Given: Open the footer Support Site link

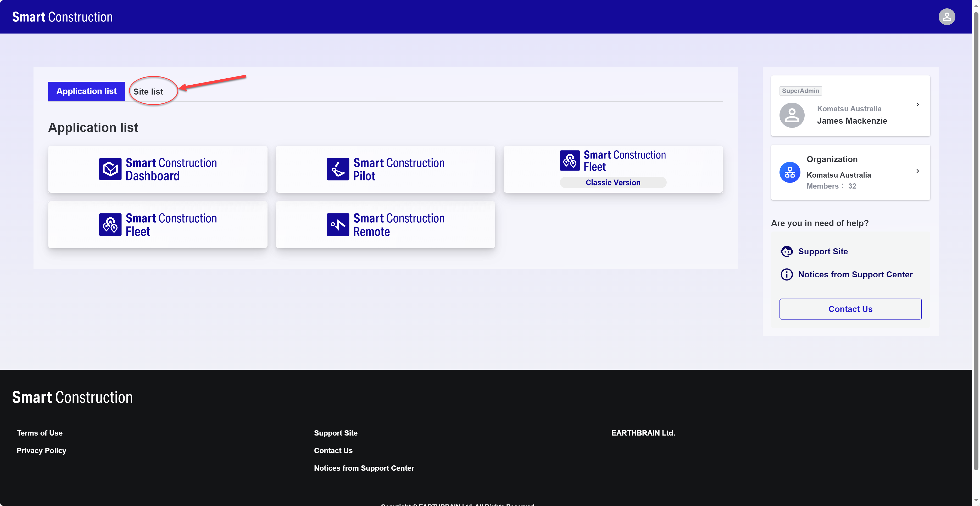Looking at the screenshot, I should (x=336, y=433).
